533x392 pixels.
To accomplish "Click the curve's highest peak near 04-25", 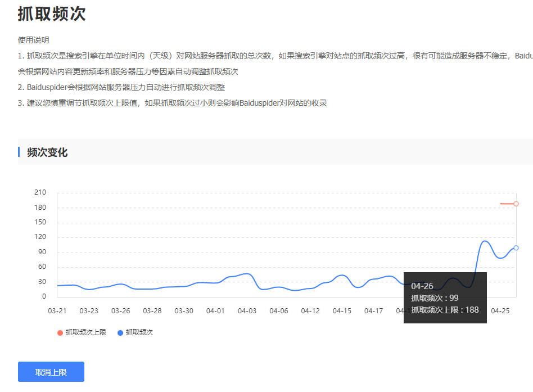I will click(485, 241).
